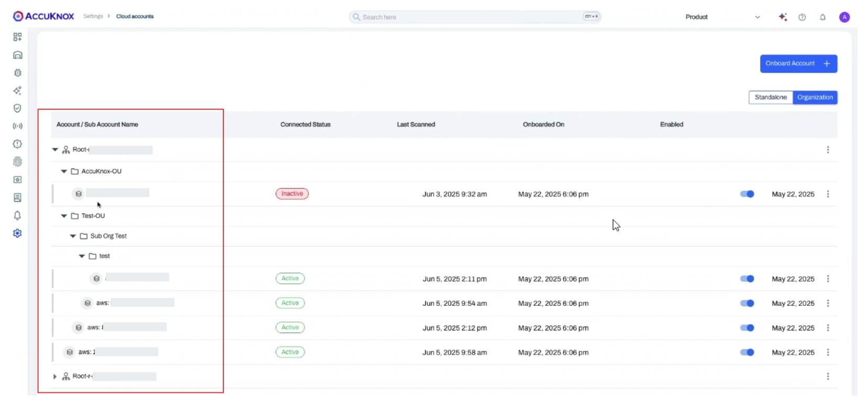The image size is (868, 406).
Task: Expand the last Root account row
Action: click(x=55, y=376)
